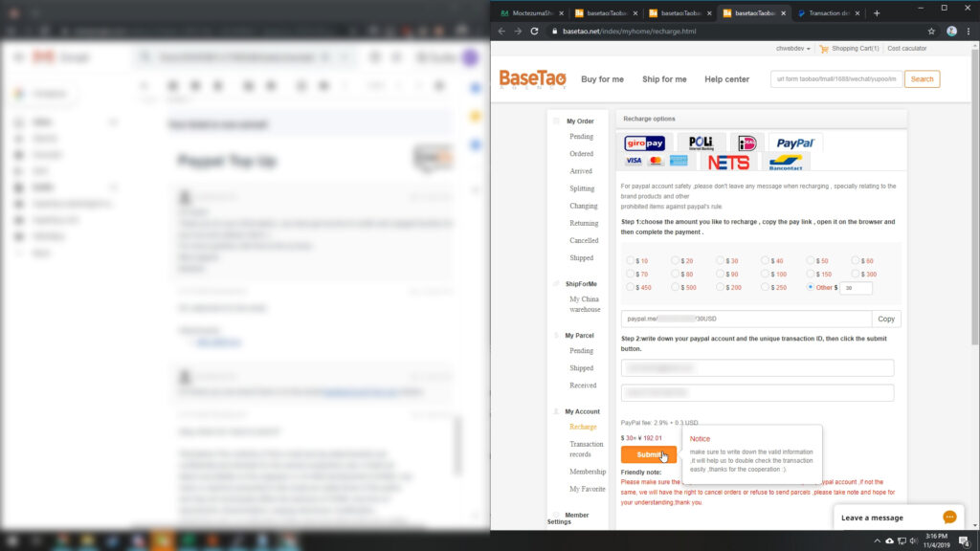The width and height of the screenshot is (980, 551).
Task: Open My China warehouse link
Action: (x=585, y=304)
